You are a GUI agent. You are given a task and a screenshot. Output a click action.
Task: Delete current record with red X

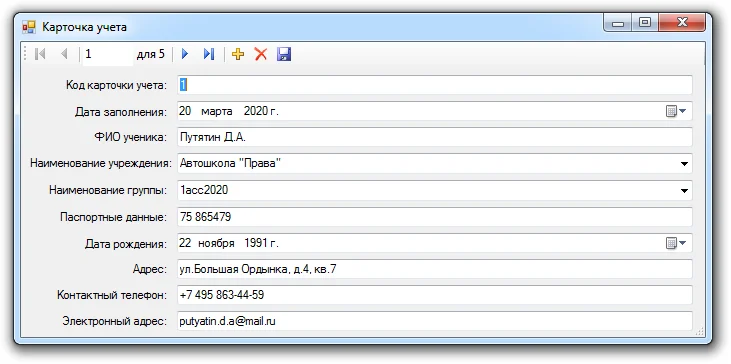pyautogui.click(x=261, y=55)
